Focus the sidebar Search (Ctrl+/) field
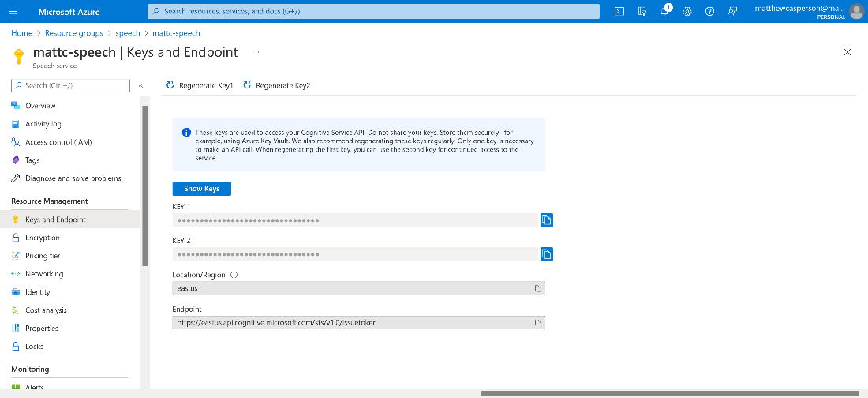 pyautogui.click(x=70, y=86)
